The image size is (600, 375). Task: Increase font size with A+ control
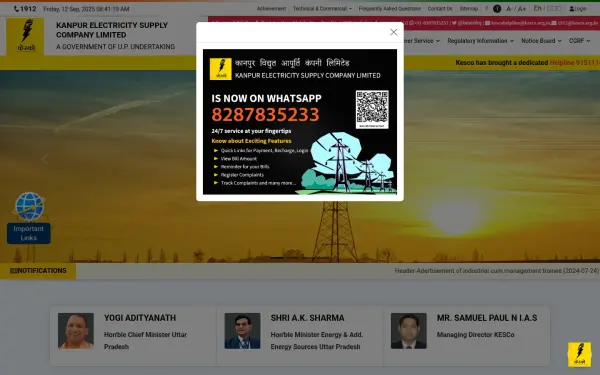(522, 9)
